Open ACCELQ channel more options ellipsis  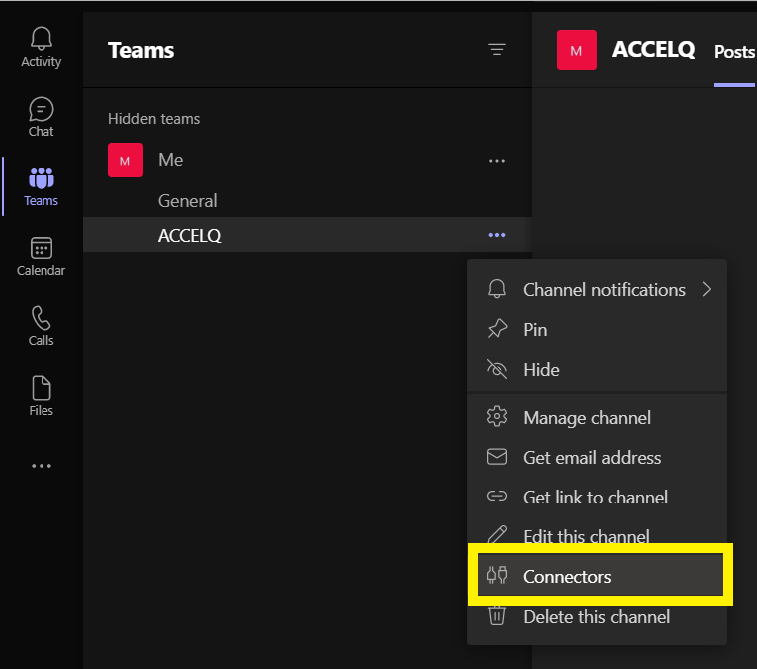(x=497, y=235)
